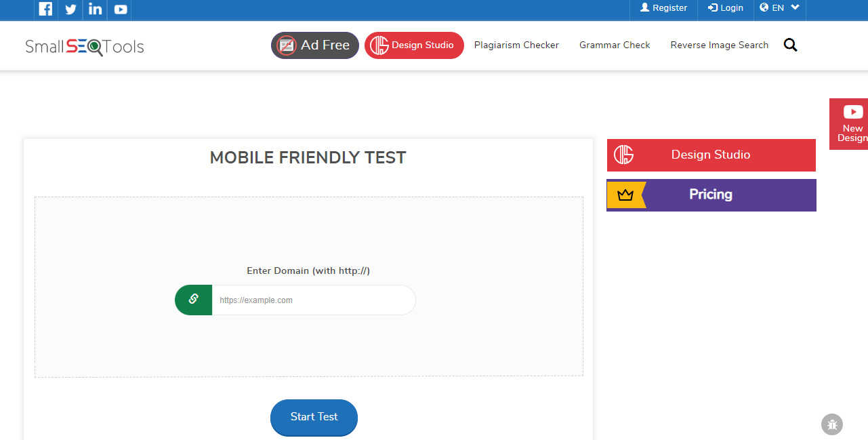This screenshot has width=868, height=440.
Task: Open the YouTube channel icon
Action: coord(119,9)
